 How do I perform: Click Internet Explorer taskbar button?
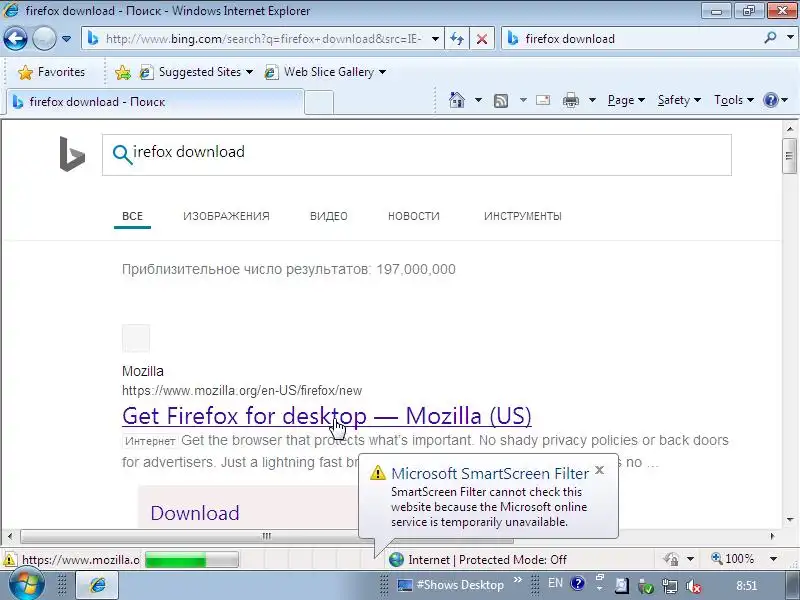(97, 585)
